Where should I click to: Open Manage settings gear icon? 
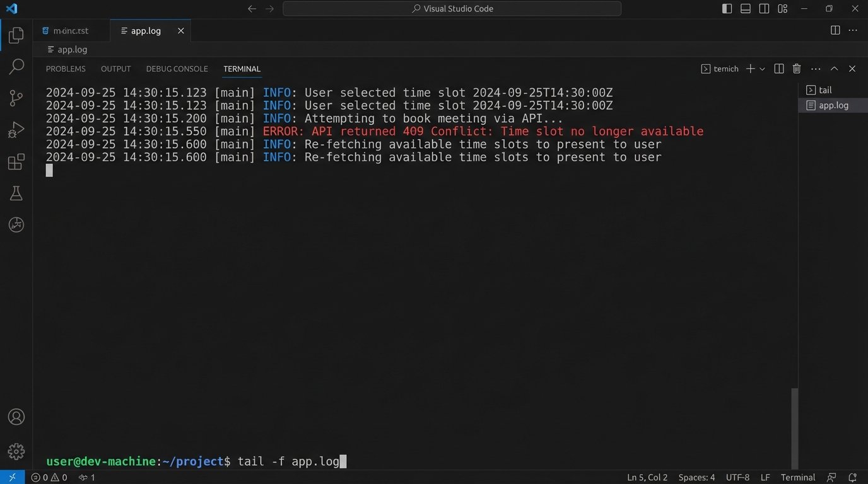point(16,451)
